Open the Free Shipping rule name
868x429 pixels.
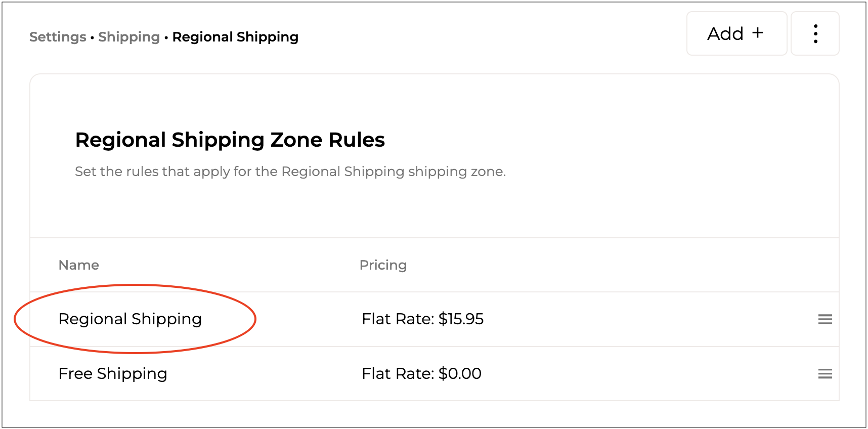tap(113, 374)
